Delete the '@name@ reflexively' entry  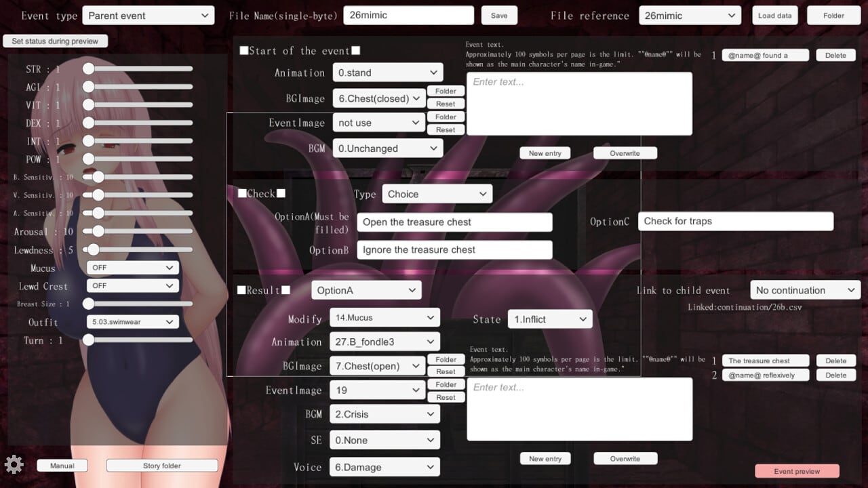pyautogui.click(x=835, y=375)
